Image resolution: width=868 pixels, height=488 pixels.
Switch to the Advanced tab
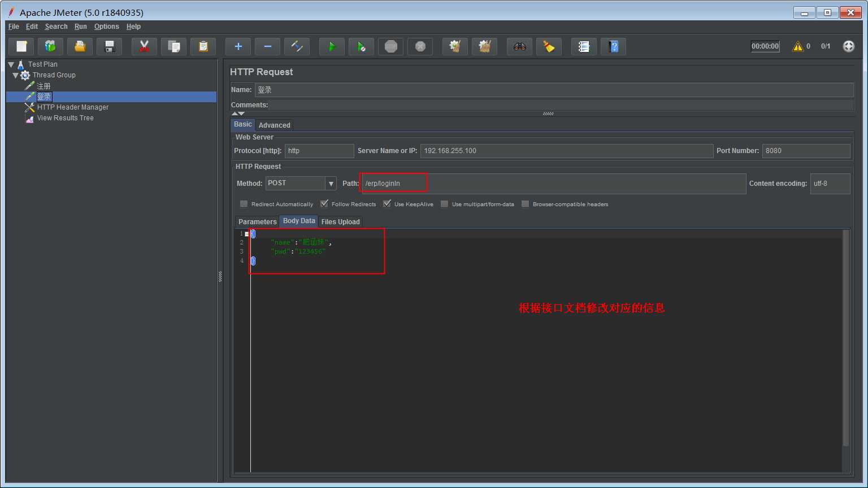pyautogui.click(x=274, y=125)
